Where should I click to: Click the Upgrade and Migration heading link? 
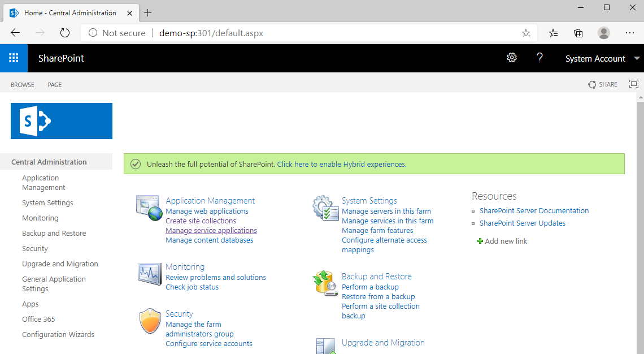pos(383,343)
